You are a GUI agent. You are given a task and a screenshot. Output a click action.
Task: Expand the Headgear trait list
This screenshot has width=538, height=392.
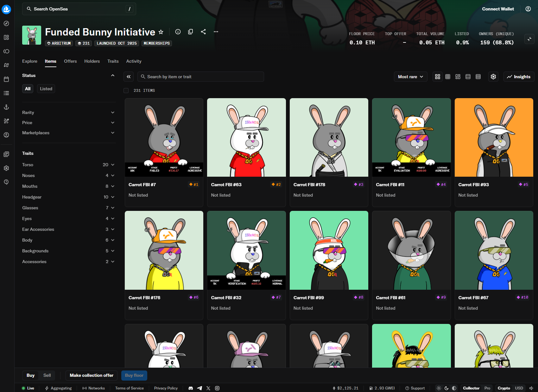tap(68, 197)
